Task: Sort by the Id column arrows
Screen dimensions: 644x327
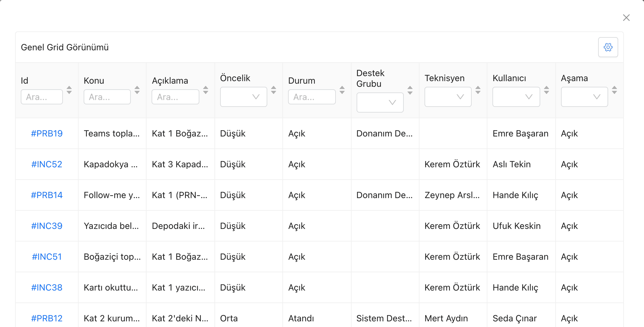Action: pyautogui.click(x=69, y=90)
